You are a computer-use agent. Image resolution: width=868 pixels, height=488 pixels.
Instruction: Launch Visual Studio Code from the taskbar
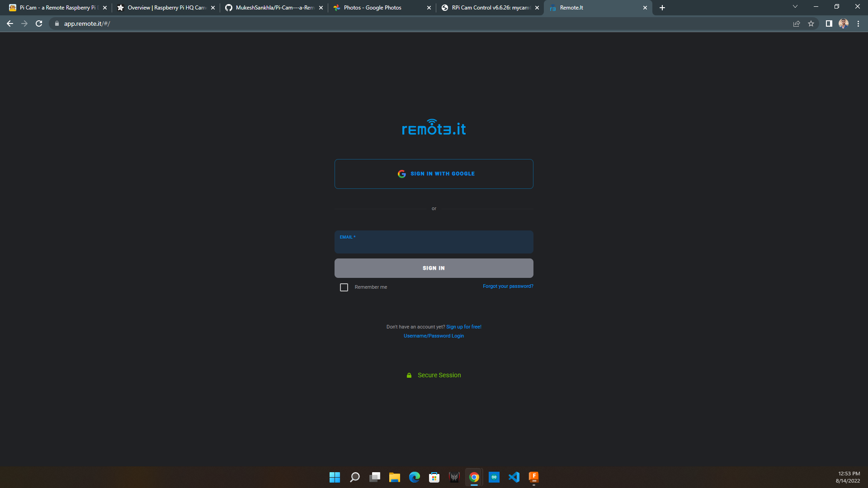[514, 477]
